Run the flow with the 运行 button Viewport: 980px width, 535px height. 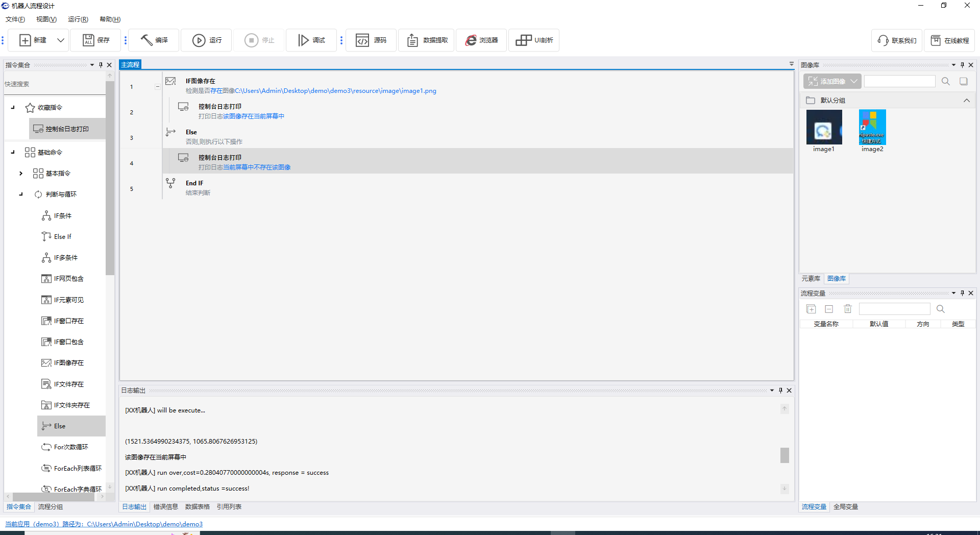click(199, 40)
